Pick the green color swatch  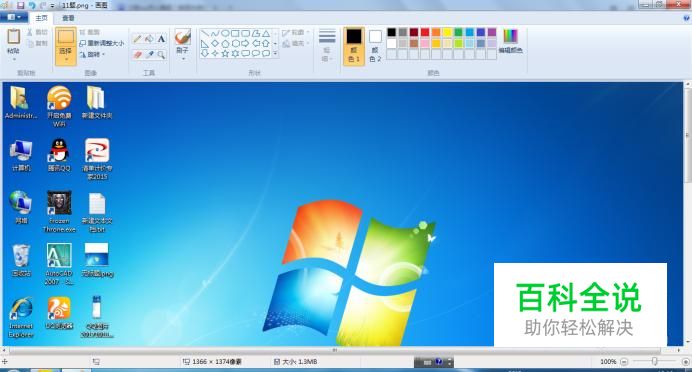[x=458, y=32]
